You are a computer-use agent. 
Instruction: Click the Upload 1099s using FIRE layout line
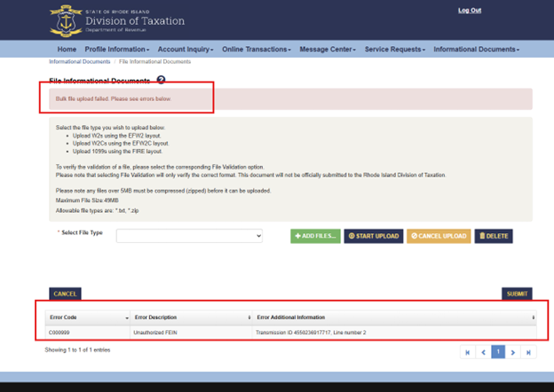point(118,152)
